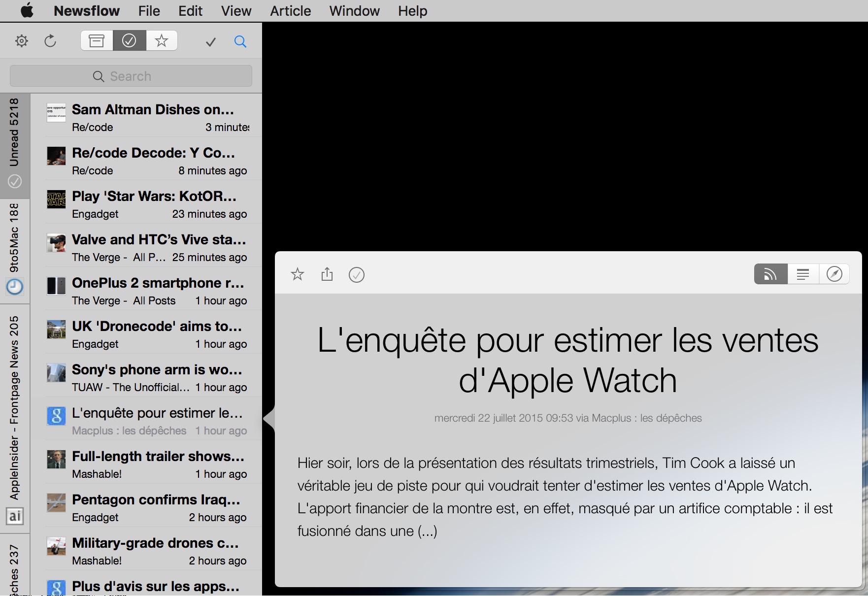Open the View menu
The width and height of the screenshot is (868, 596).
236,11
